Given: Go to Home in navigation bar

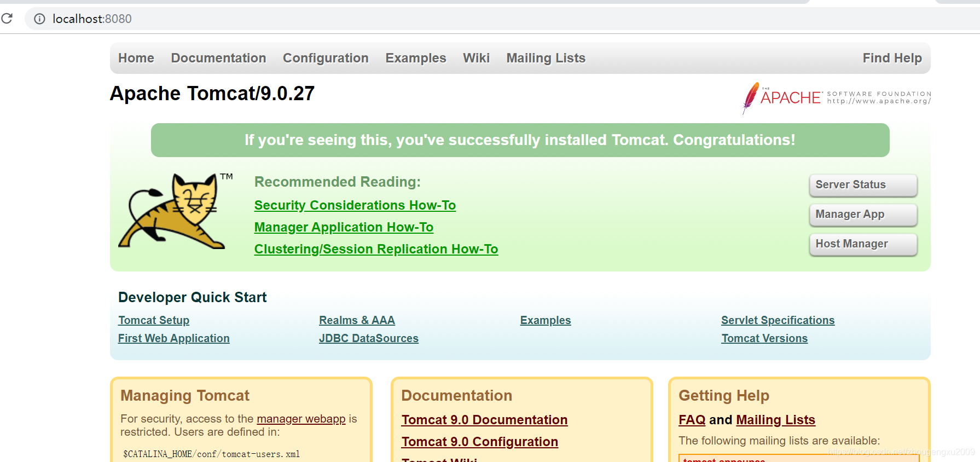Looking at the screenshot, I should [136, 58].
